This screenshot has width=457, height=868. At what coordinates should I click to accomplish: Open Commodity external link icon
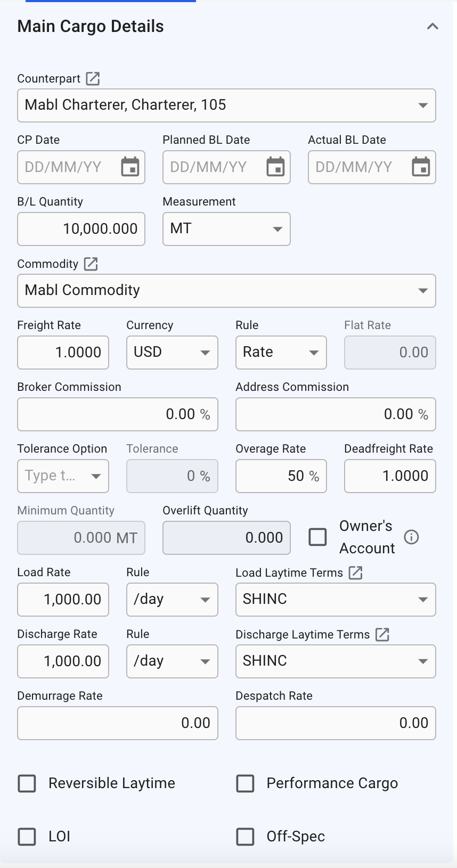[x=91, y=264]
